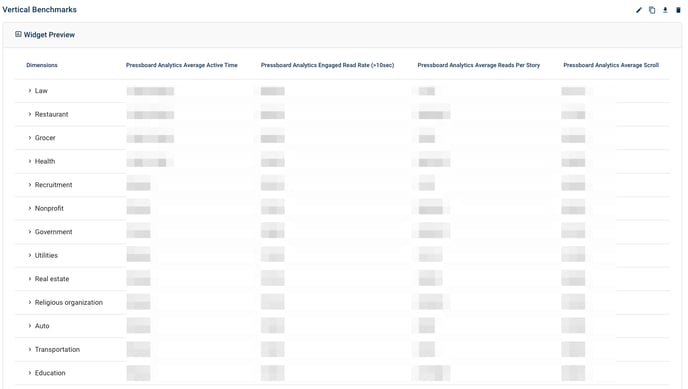The width and height of the screenshot is (688, 389).
Task: Expand the Transportation row
Action: [30, 350]
